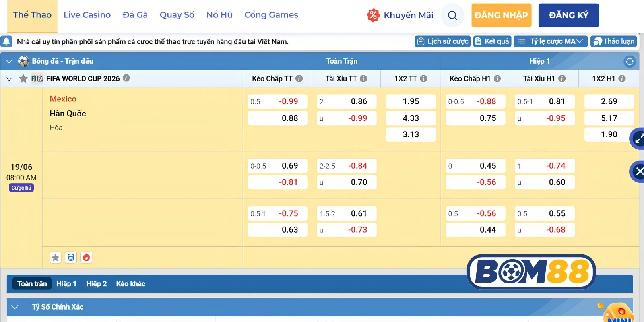This screenshot has height=322, width=644.
Task: Click the hot flame icon under the match
Action: (x=86, y=258)
